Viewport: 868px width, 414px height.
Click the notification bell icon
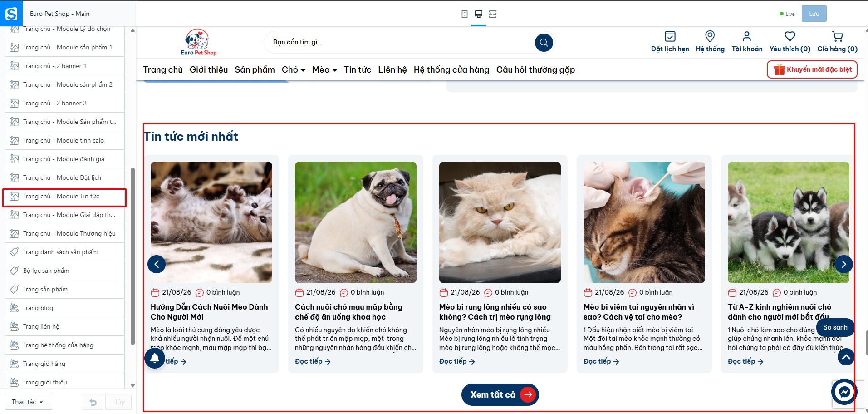click(x=155, y=358)
